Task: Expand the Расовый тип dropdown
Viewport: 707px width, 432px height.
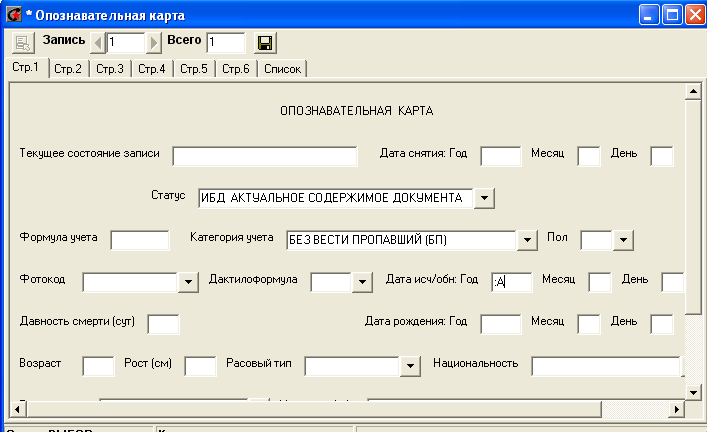Action: coord(410,366)
